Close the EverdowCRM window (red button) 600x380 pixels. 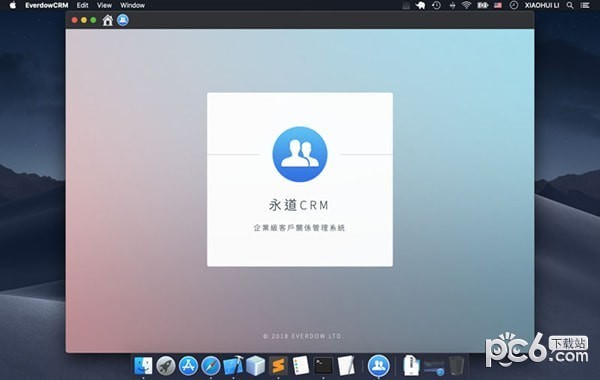click(x=75, y=20)
